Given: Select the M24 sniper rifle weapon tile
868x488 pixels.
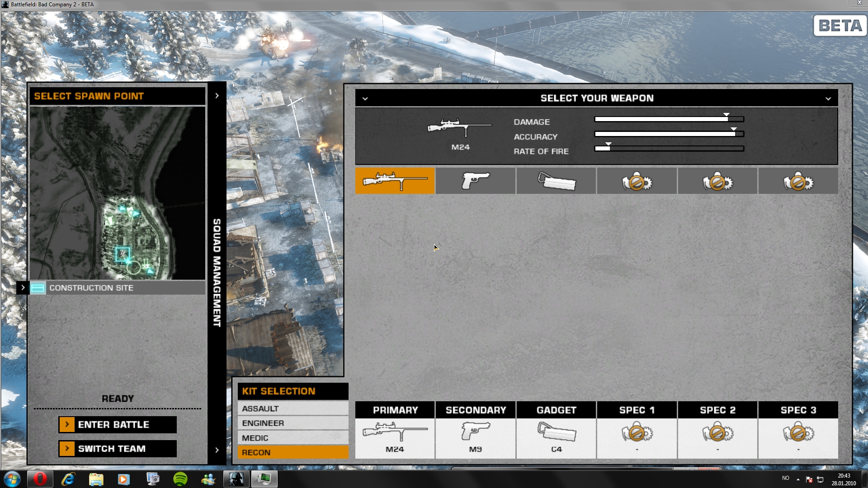Looking at the screenshot, I should [x=395, y=181].
